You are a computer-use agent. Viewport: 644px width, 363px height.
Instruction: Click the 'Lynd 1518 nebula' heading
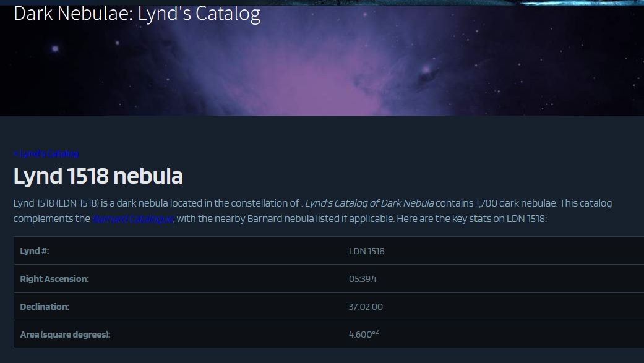[98, 176]
